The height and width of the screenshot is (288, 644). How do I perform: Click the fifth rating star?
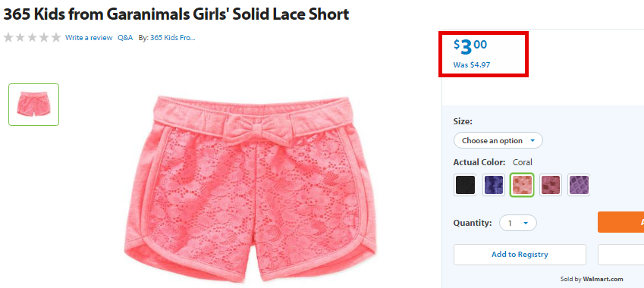tap(56, 38)
